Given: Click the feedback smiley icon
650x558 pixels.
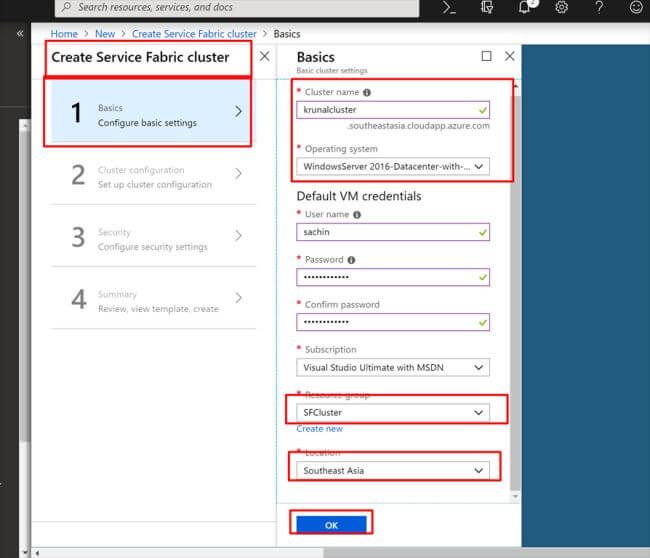Looking at the screenshot, I should pyautogui.click(x=636, y=7).
